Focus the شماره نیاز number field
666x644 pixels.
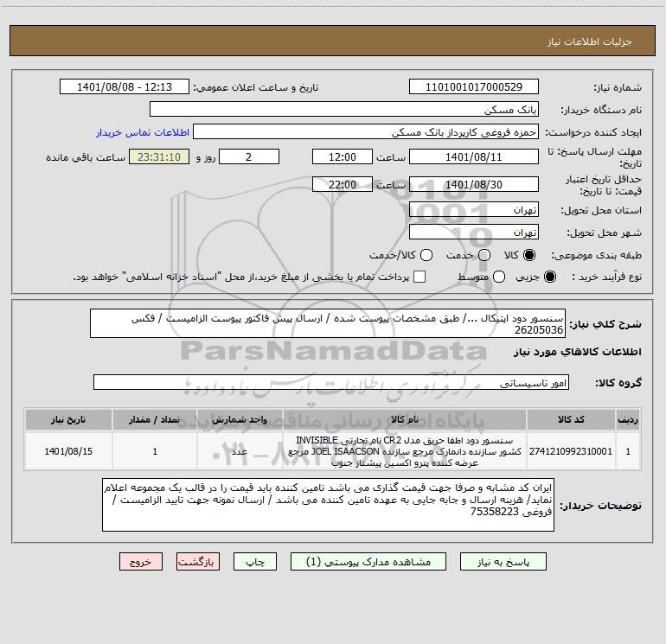[474, 86]
